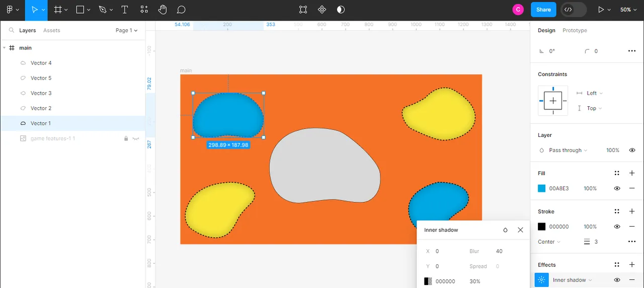This screenshot has height=288, width=644.
Task: Select the Vector 4 layer
Action: pos(73,63)
